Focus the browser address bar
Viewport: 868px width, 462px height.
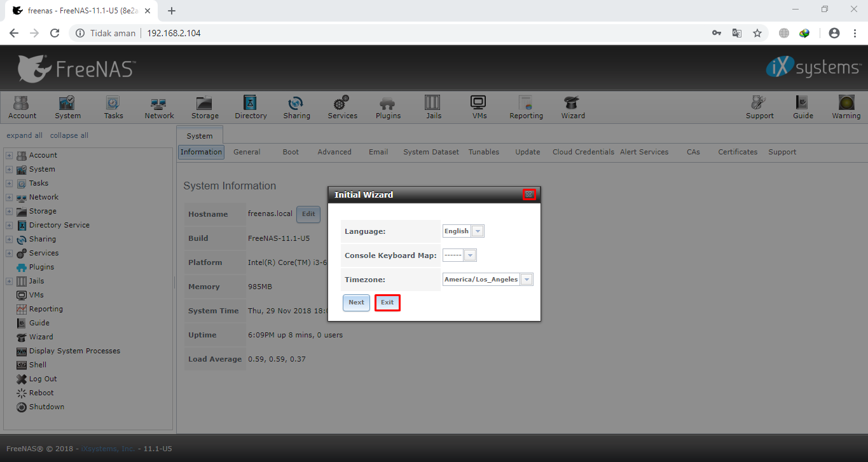[420, 33]
